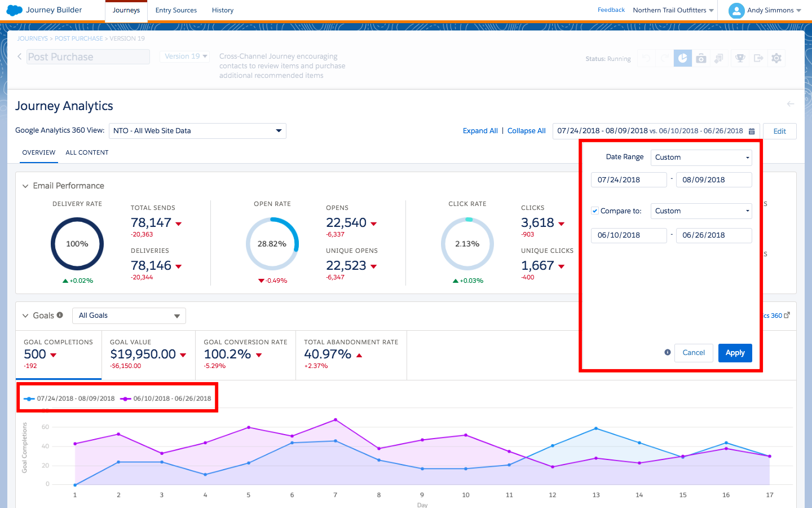Viewport: 812px width, 508px height.
Task: Toggle the 06/10/2018 - 06/26/2018 legend series
Action: coord(166,398)
